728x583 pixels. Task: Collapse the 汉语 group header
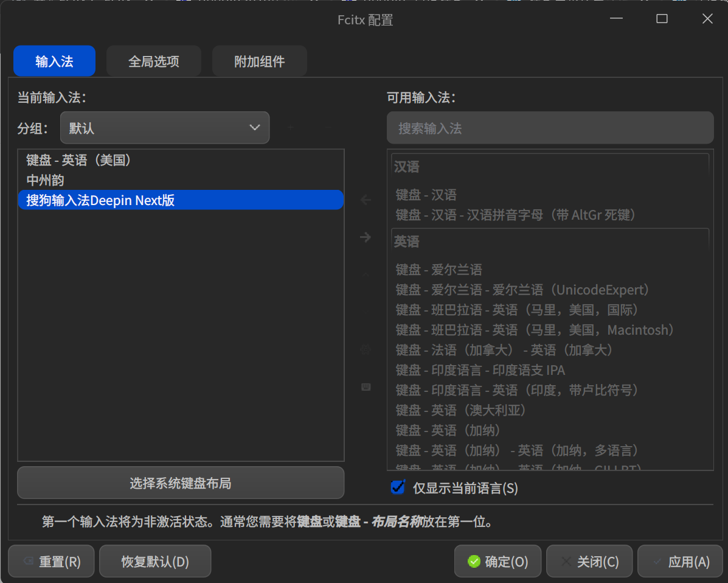click(550, 167)
